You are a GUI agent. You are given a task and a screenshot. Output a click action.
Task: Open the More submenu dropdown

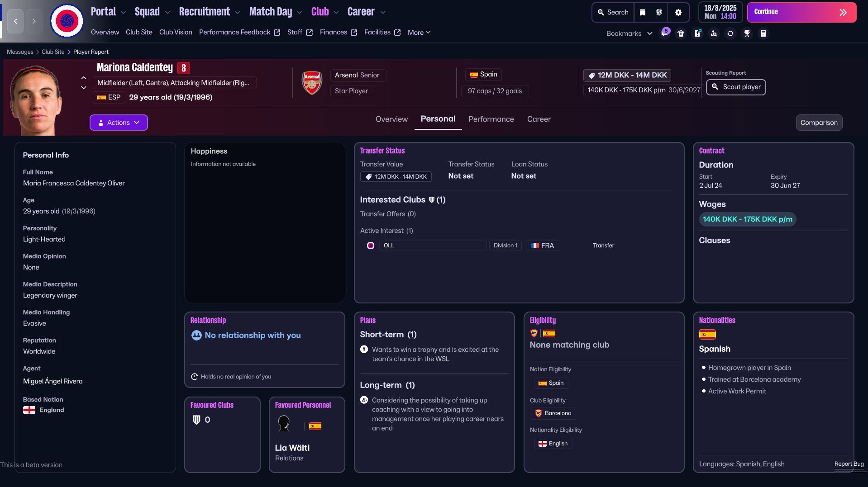point(419,33)
